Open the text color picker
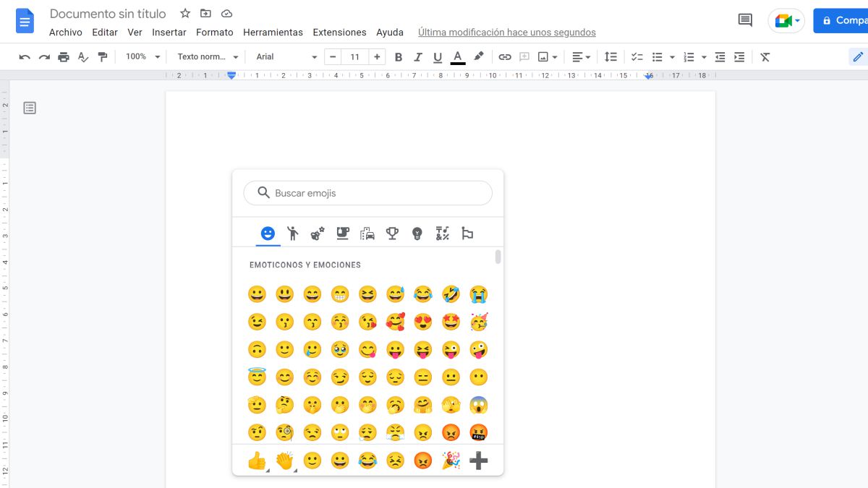868x488 pixels. 457,56
